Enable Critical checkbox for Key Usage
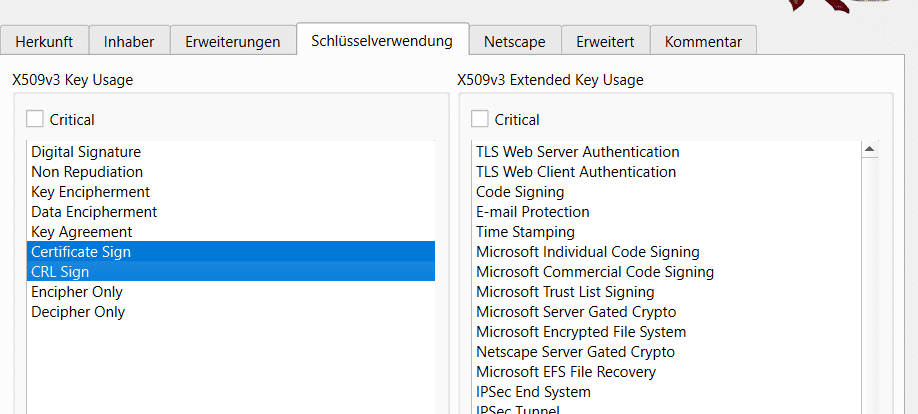 35,119
